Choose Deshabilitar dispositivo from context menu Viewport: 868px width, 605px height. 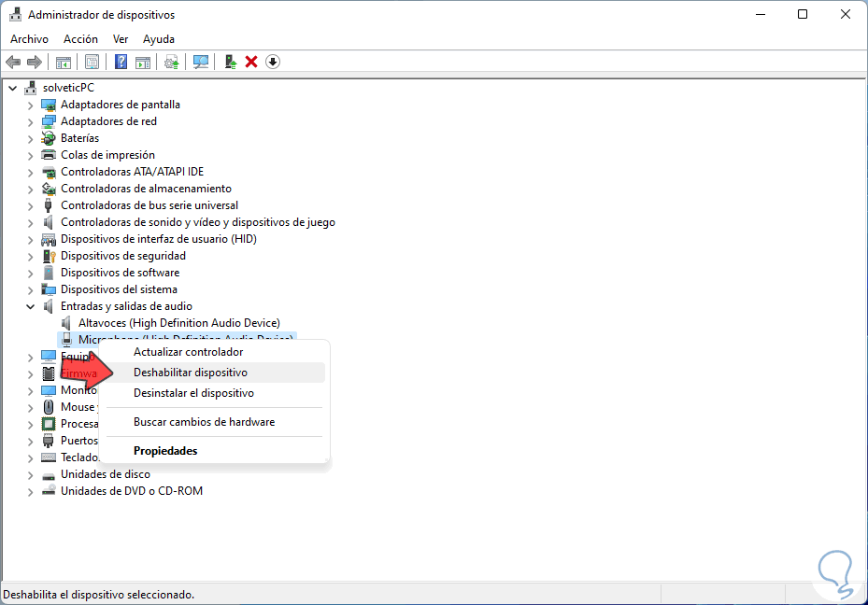tap(215, 373)
